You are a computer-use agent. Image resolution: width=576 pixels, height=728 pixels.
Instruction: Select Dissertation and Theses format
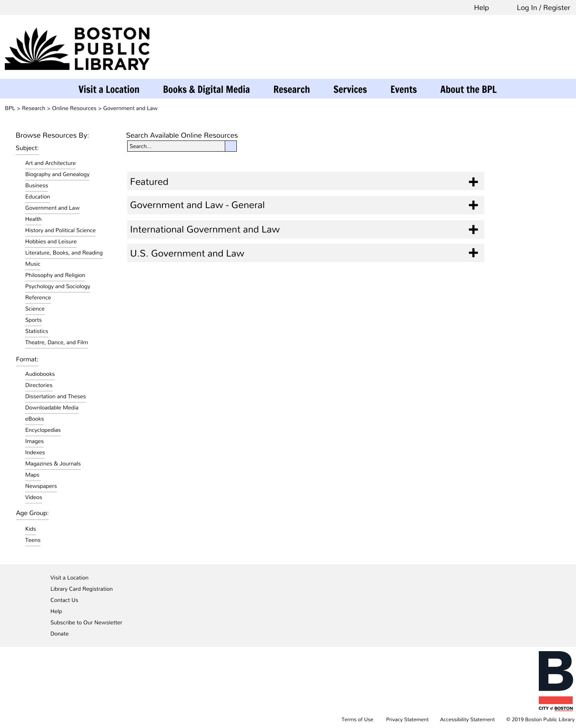(x=56, y=396)
